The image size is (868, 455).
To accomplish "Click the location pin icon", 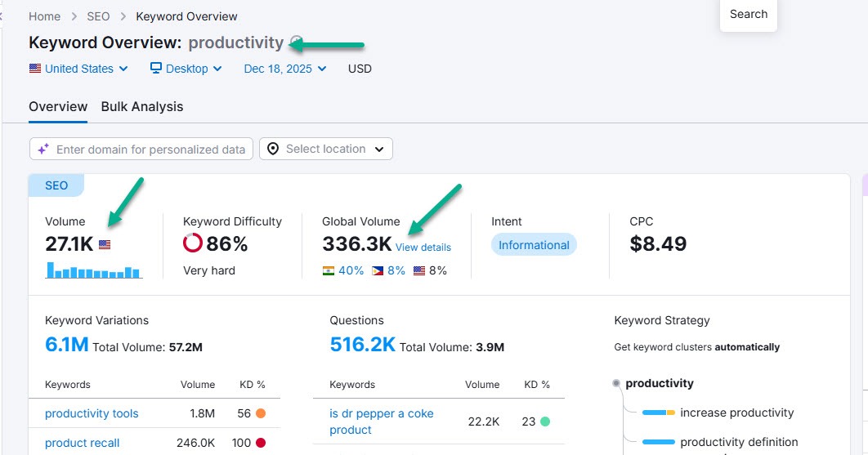I will coord(273,149).
